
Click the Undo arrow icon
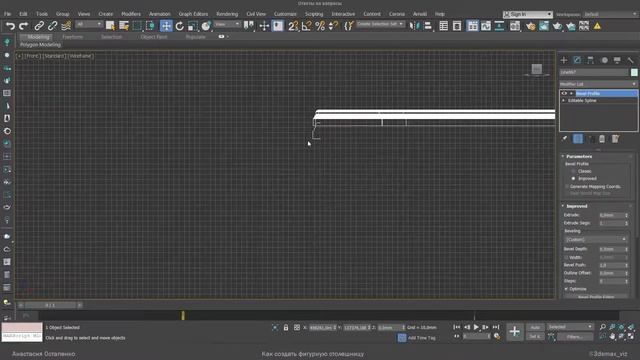pyautogui.click(x=10, y=26)
